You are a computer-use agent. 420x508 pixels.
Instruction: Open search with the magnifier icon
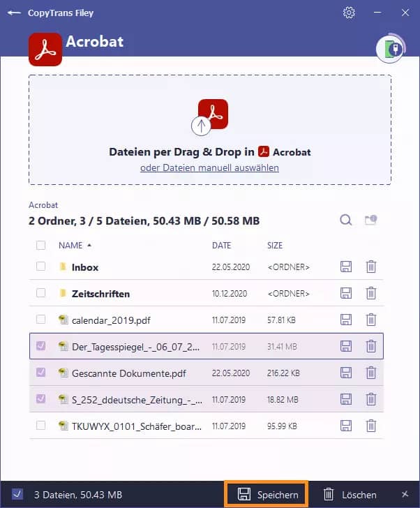pyautogui.click(x=346, y=220)
